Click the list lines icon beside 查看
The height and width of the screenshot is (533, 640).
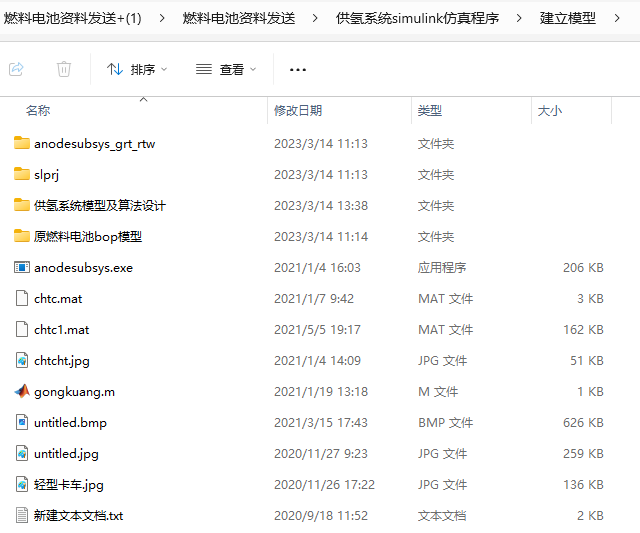(204, 69)
